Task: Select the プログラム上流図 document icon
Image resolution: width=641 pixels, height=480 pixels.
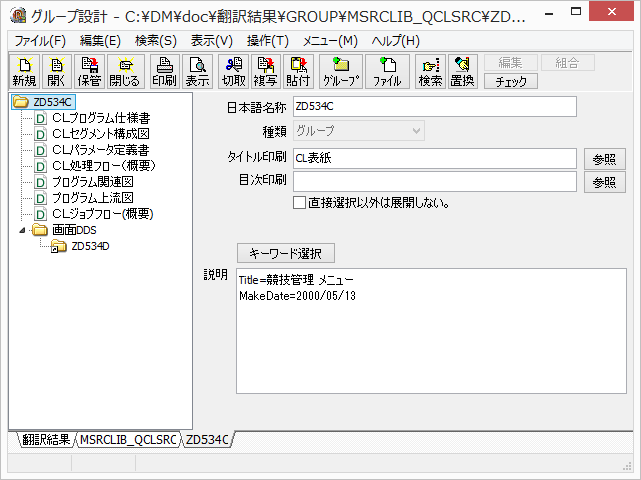Action: coord(40,198)
